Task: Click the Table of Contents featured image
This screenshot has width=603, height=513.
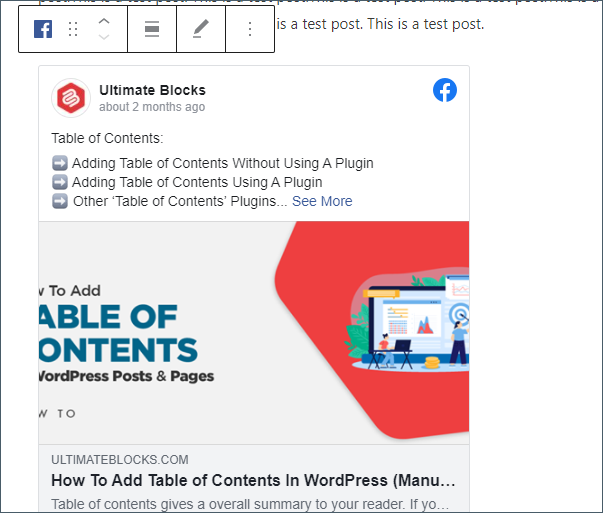Action: click(254, 333)
